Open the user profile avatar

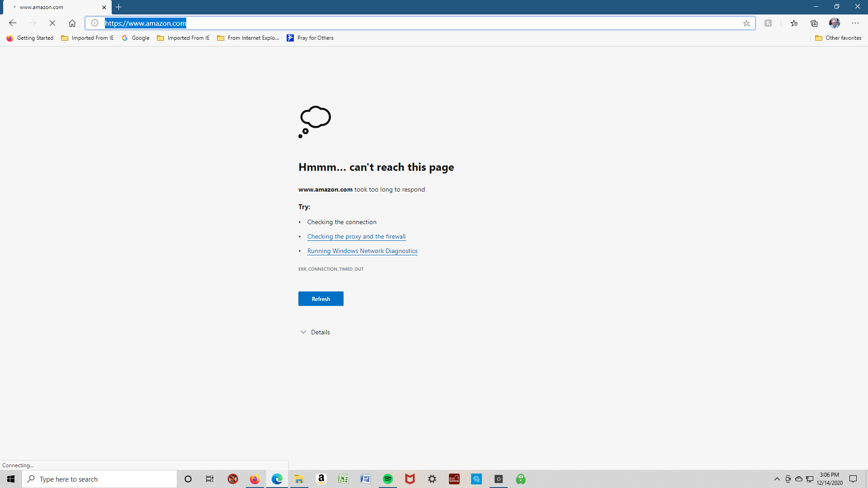click(835, 23)
